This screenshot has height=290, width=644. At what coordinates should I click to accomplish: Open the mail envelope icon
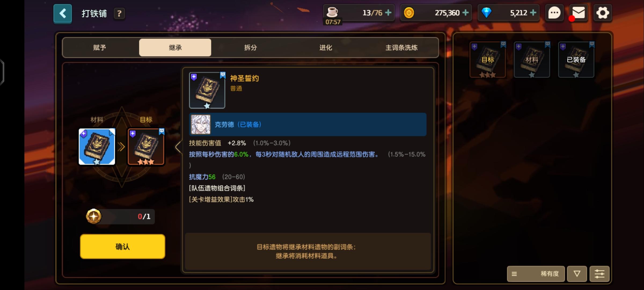tap(578, 13)
